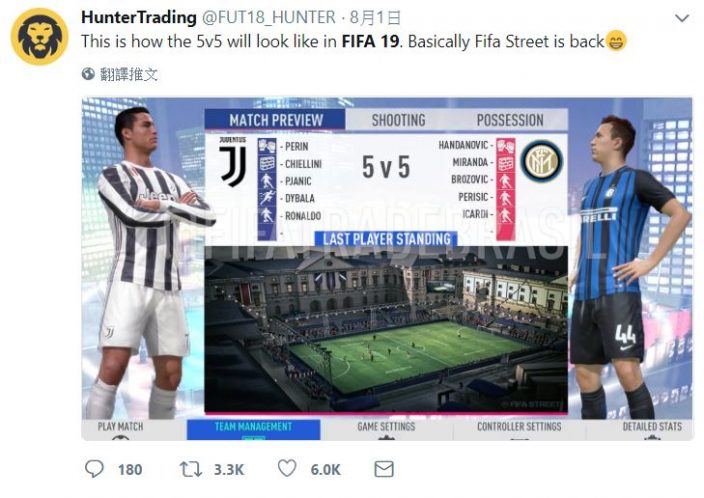
Task: Select Play Match option
Action: tap(120, 429)
